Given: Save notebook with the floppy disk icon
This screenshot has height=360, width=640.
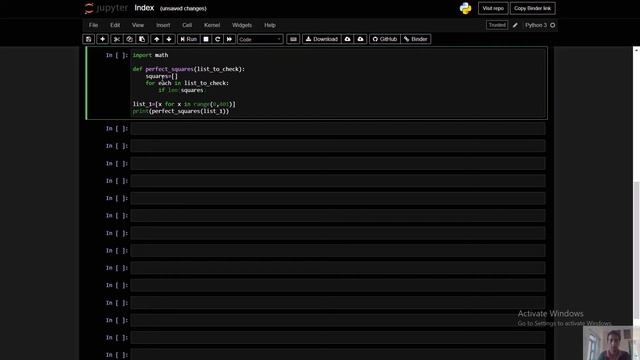Looking at the screenshot, I should tap(89, 39).
